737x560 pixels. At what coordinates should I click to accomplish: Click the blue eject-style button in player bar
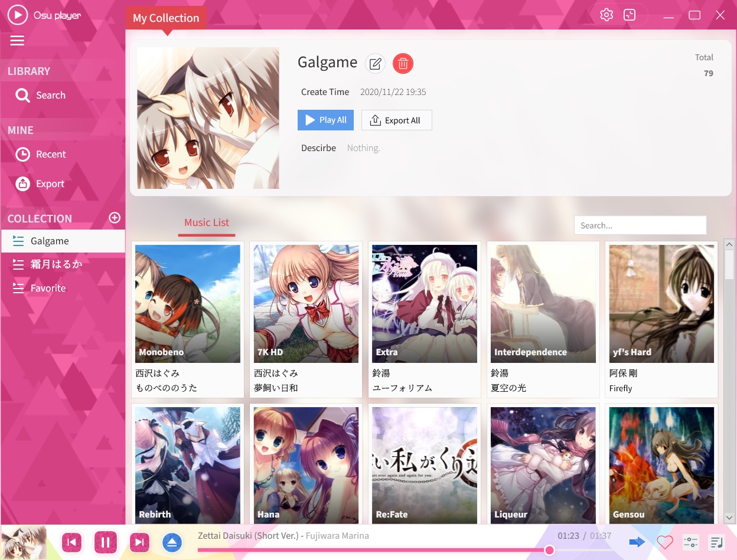172,542
